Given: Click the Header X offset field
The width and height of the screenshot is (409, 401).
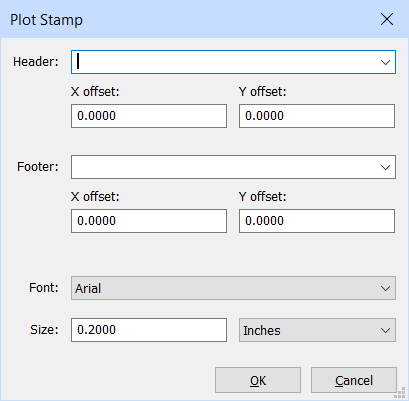Looking at the screenshot, I should 149,116.
